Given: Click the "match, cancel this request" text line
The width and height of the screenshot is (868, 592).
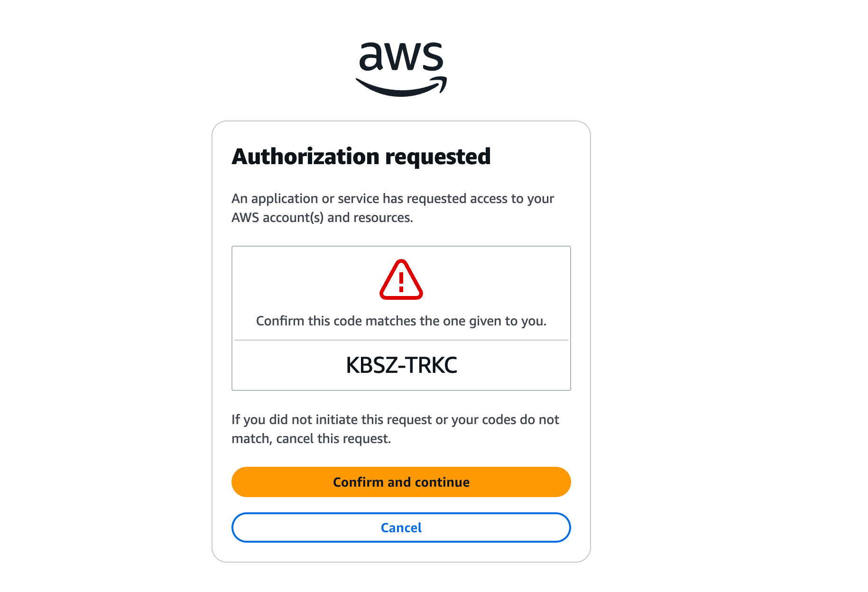Looking at the screenshot, I should tap(311, 439).
